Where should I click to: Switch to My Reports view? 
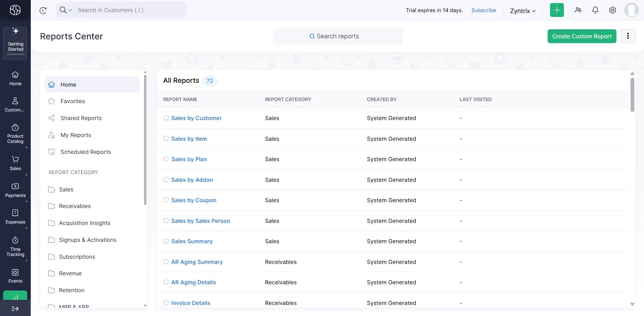(x=76, y=135)
